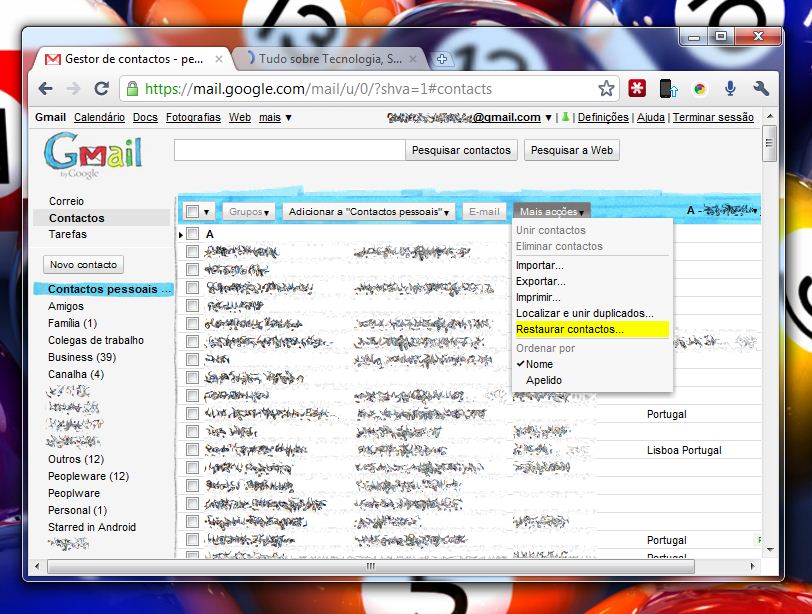Viewport: 812px width, 614px height.
Task: Open the Canalha (4) group
Action: 76,375
